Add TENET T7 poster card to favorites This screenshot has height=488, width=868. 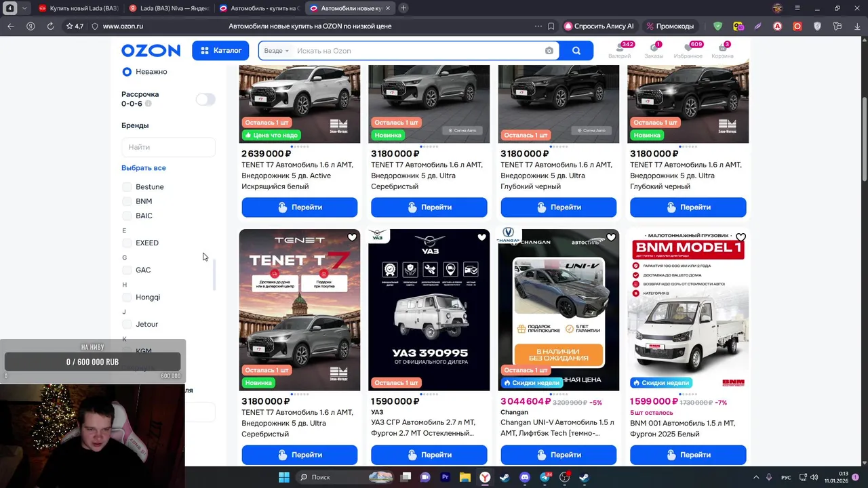pos(352,237)
